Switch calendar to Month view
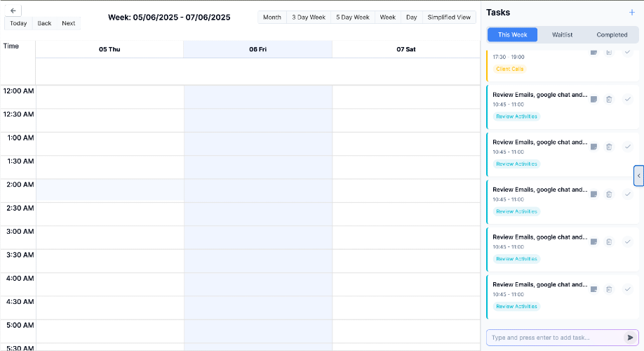Screen dimensions: 644x351 272,18
